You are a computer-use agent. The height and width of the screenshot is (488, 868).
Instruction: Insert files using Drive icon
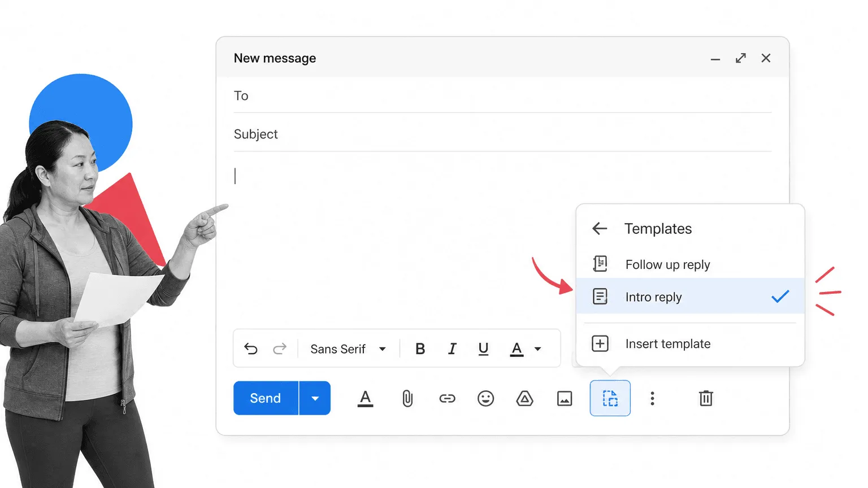[525, 399]
